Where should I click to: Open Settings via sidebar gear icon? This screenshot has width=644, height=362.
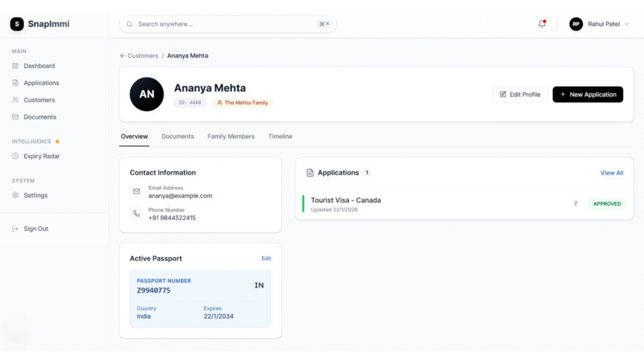click(x=16, y=195)
